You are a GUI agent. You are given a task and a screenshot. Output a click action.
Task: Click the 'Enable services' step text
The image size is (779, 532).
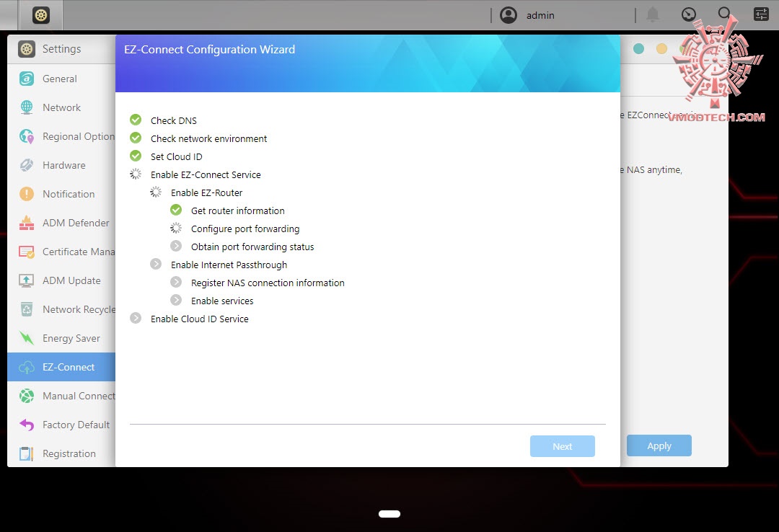(x=222, y=301)
